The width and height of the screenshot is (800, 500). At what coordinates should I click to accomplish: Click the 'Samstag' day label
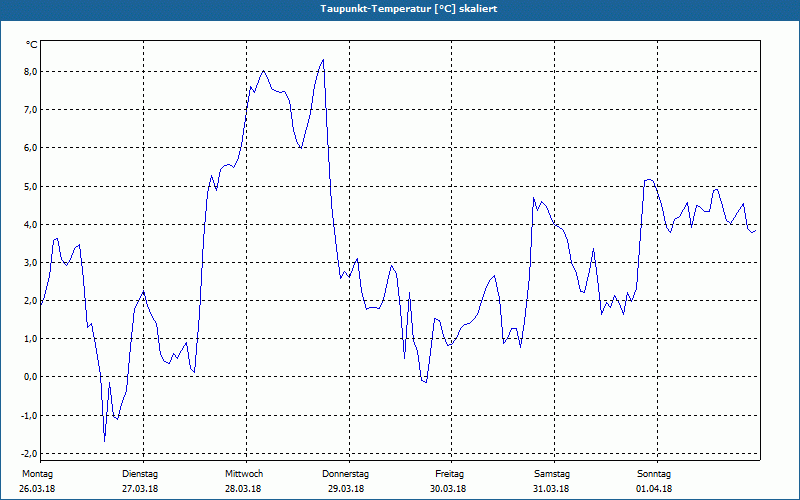[x=552, y=474]
